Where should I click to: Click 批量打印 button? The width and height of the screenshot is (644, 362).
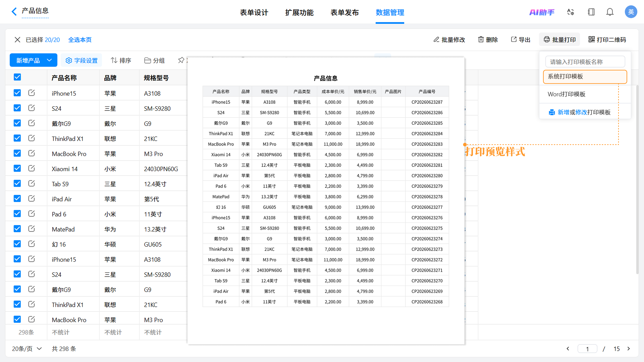click(x=559, y=40)
